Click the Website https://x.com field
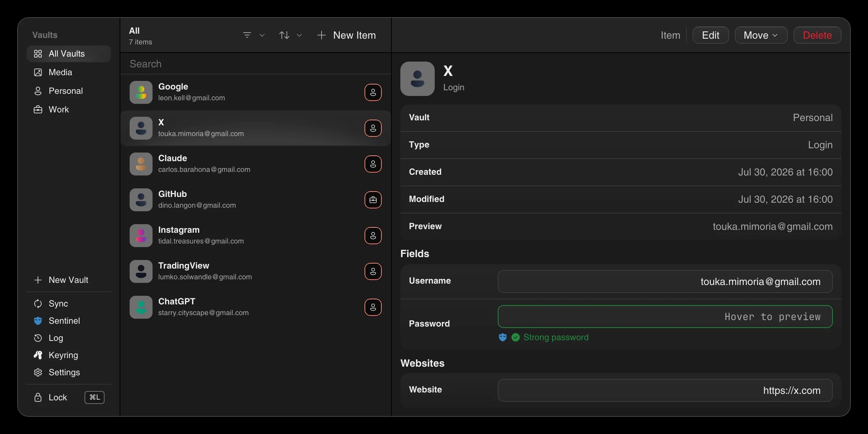 (x=665, y=390)
